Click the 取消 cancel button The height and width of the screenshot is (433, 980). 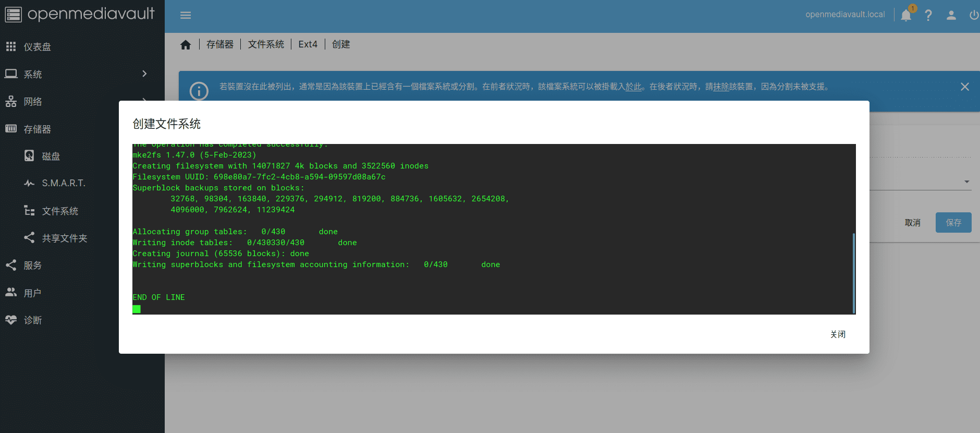(912, 223)
